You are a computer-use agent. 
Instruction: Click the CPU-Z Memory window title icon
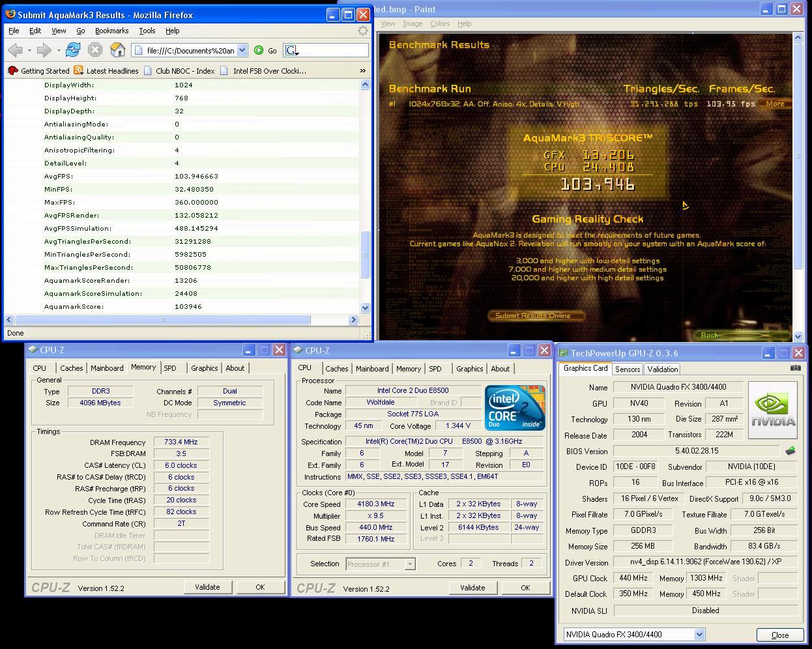pos(33,350)
